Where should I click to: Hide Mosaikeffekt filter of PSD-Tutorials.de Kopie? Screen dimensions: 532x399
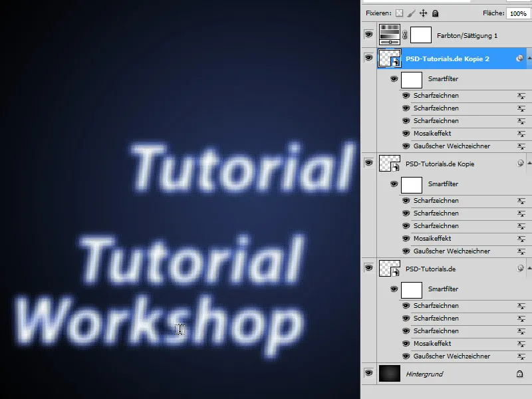(x=406, y=239)
